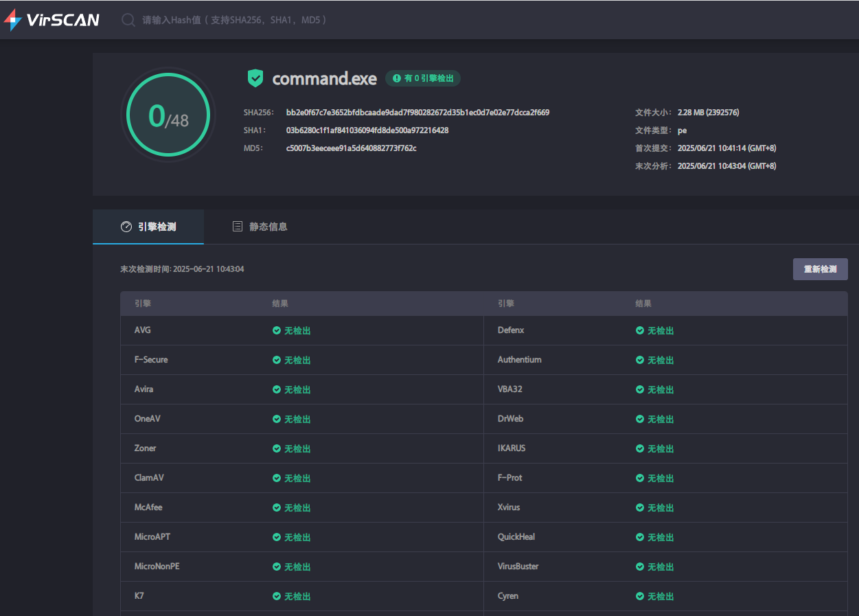Click the green check icon for VBA32

(x=640, y=389)
